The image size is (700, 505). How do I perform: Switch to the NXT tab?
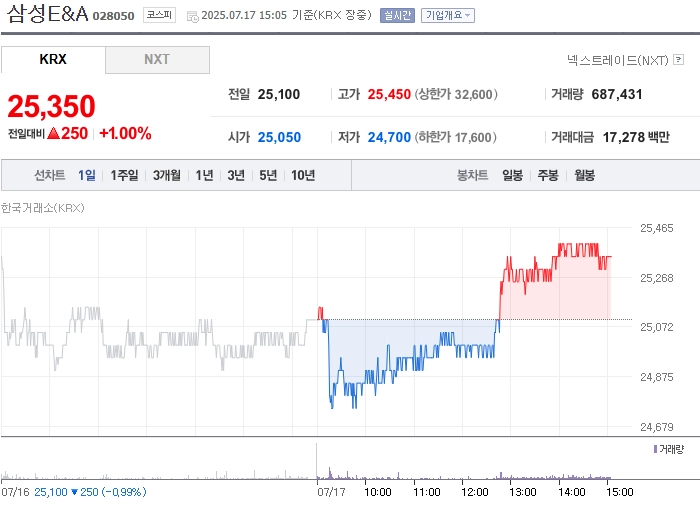pyautogui.click(x=157, y=59)
